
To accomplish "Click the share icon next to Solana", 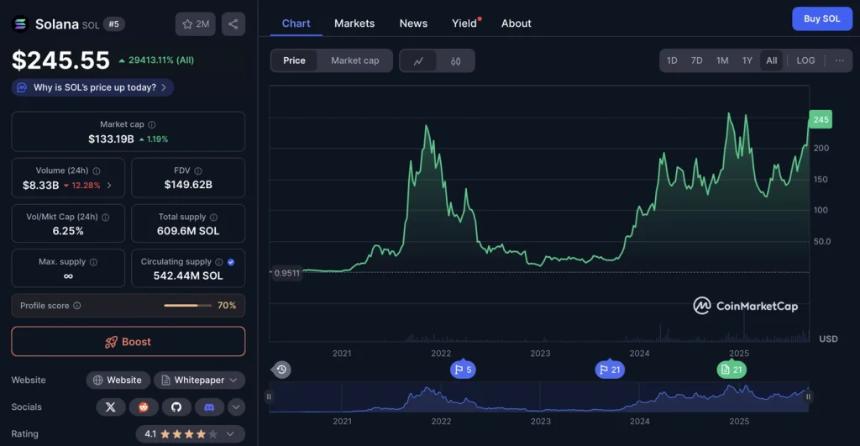I will coord(233,24).
